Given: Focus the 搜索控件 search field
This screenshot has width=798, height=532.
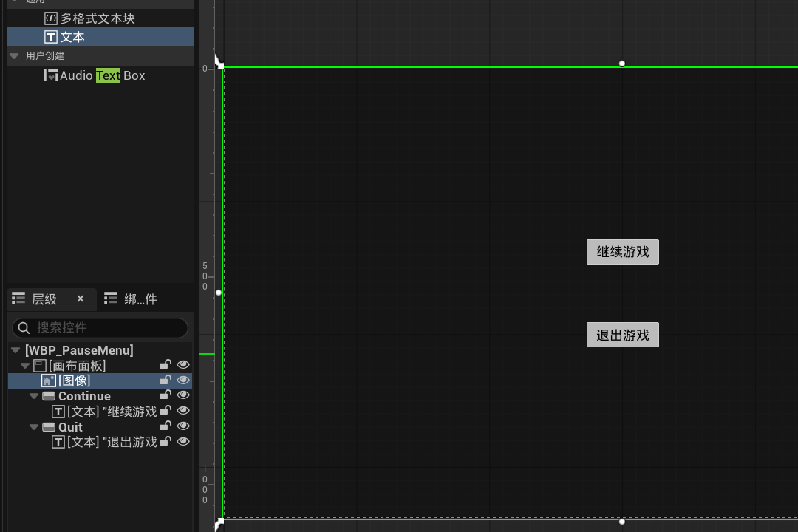Looking at the screenshot, I should click(100, 327).
